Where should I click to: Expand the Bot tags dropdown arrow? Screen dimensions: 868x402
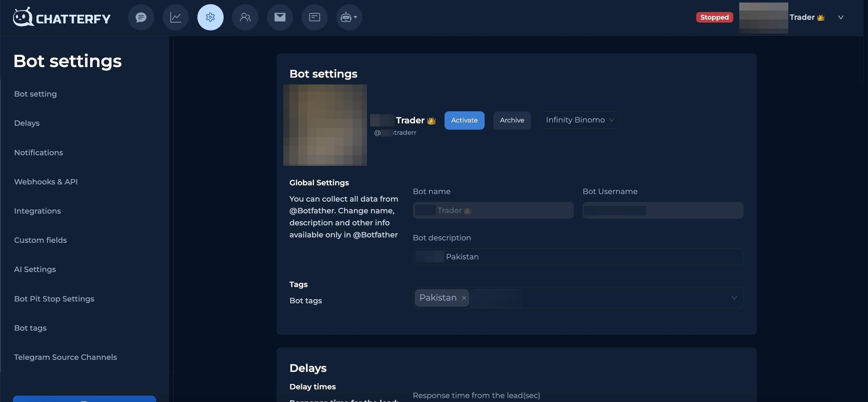(x=734, y=298)
